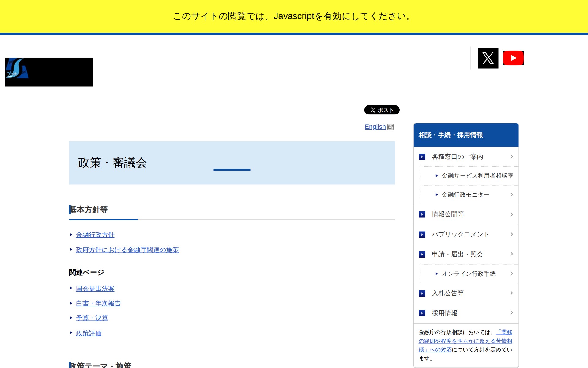Viewport: 588px width, 368px height.
Task: Expand chevron on 金融行政モニター row
Action: (x=511, y=194)
